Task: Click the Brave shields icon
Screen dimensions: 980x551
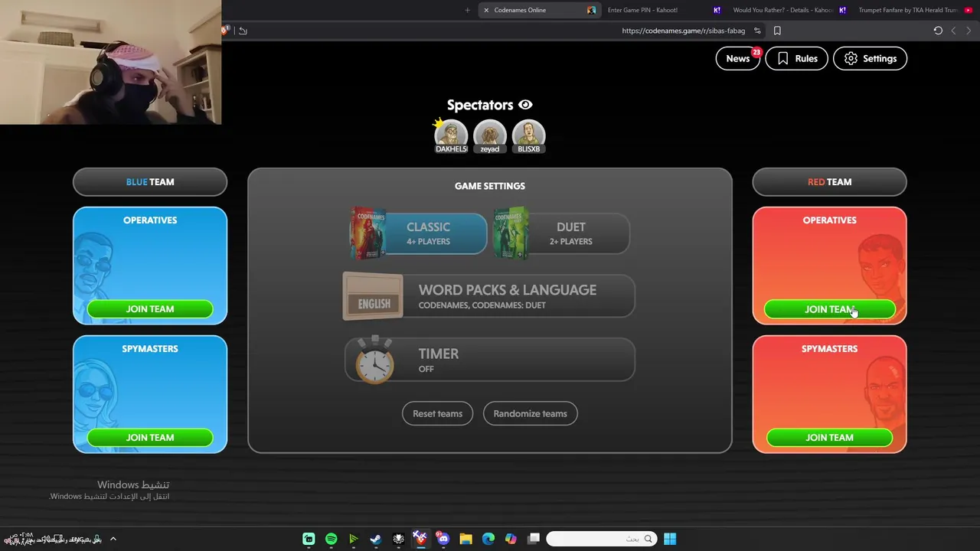Action: point(225,31)
